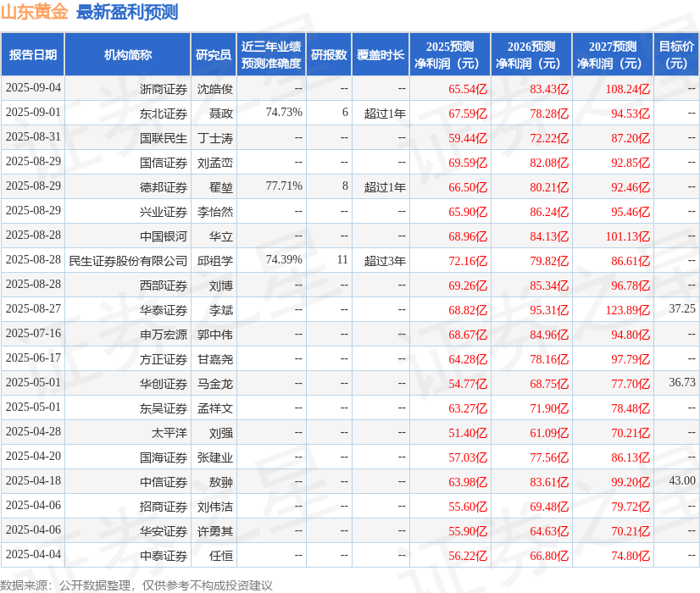The height and width of the screenshot is (593, 700).
Task: Click the 覆盖时长 column header
Action: coord(381,54)
